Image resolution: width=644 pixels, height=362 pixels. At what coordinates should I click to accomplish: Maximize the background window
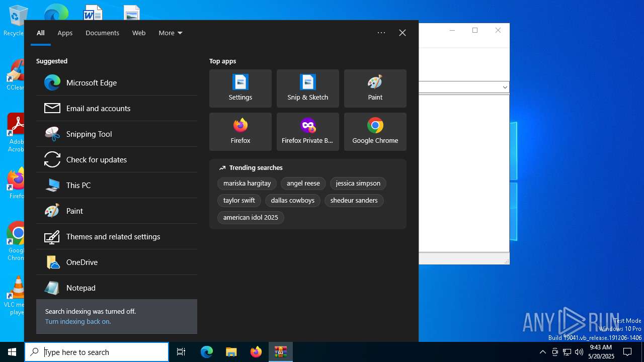tap(475, 30)
